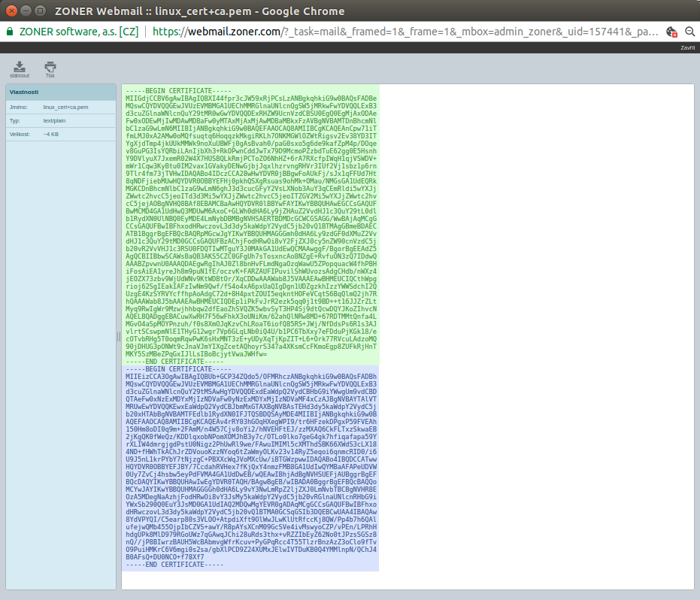The image size is (700, 600).
Task: Click the blocked-content icon in the address bar
Action: [x=672, y=32]
